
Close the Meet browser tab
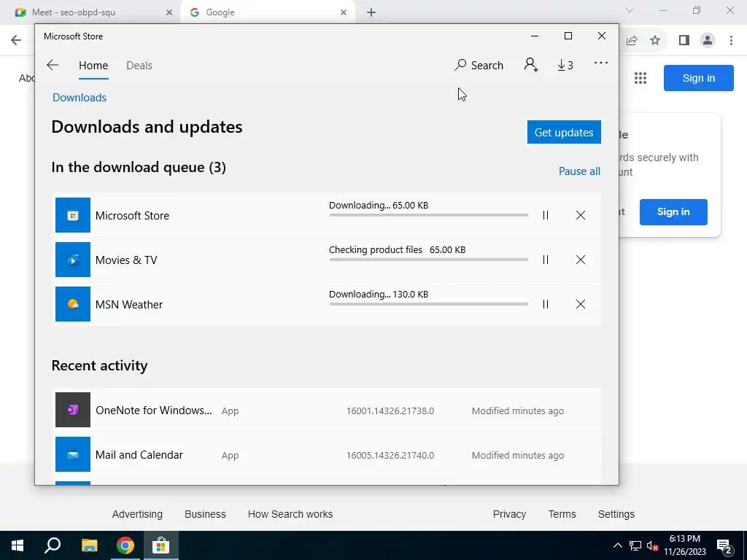click(169, 12)
